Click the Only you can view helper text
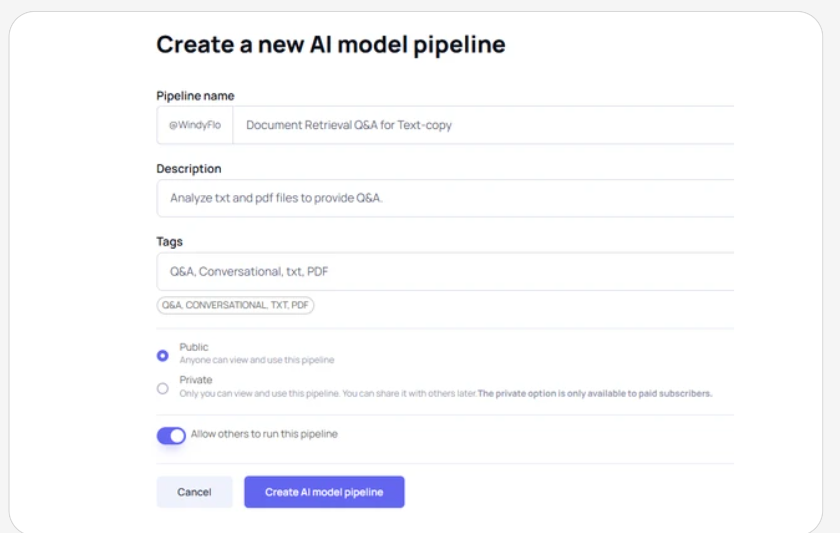The height and width of the screenshot is (533, 840). (326, 393)
